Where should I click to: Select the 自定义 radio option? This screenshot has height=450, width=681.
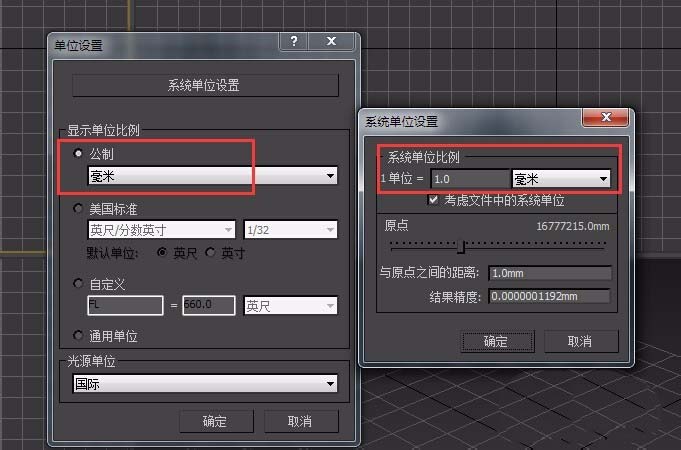click(78, 284)
